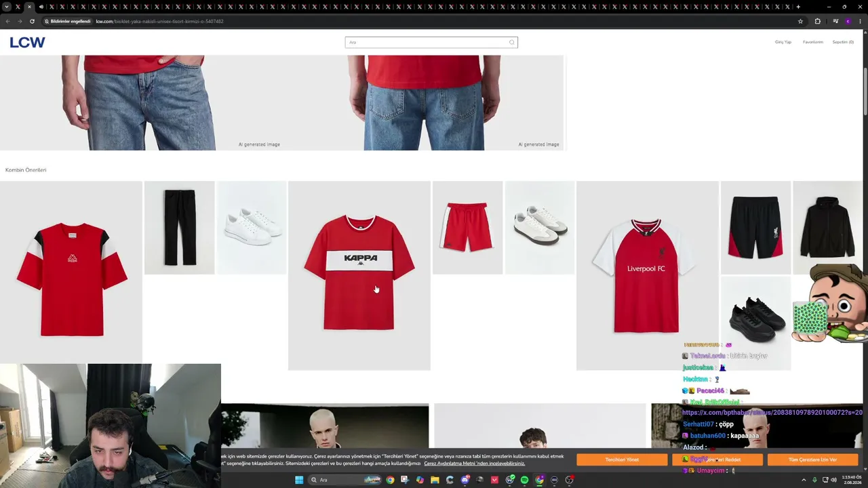Screen dimensions: 868x488
Task: Open the white sneakers thumbnail beside black trousers
Action: (x=252, y=228)
